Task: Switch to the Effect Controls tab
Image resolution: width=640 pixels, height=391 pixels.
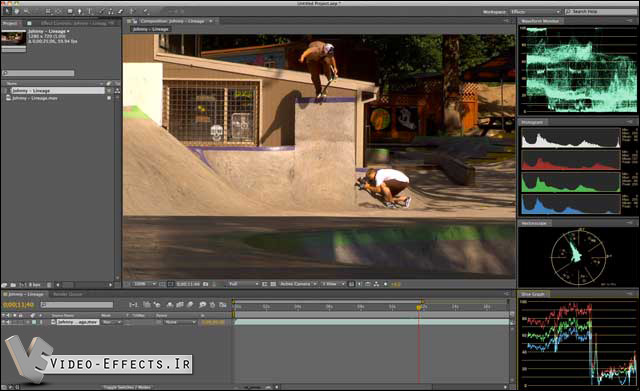Action: point(73,23)
